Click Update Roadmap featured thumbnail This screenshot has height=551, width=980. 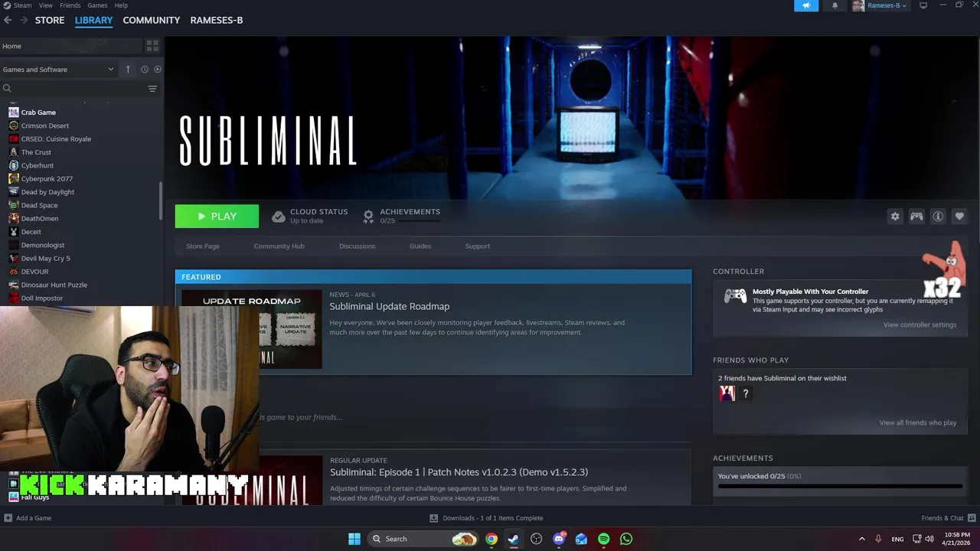(251, 329)
